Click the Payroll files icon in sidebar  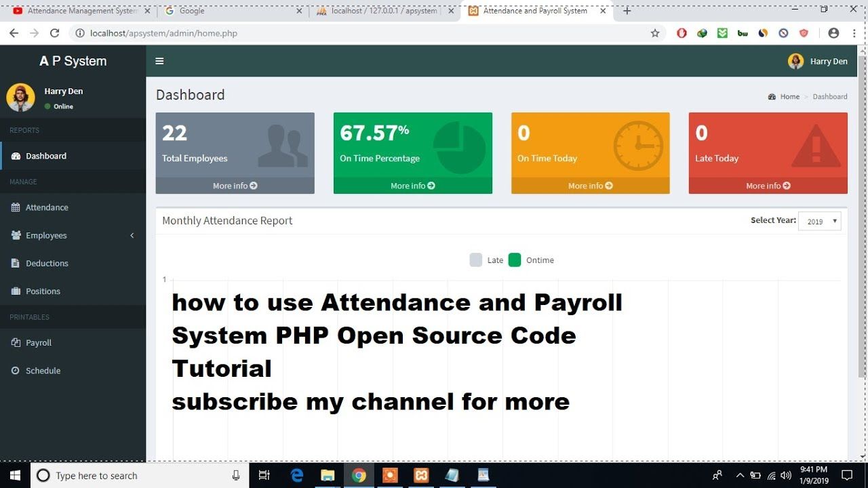[16, 343]
